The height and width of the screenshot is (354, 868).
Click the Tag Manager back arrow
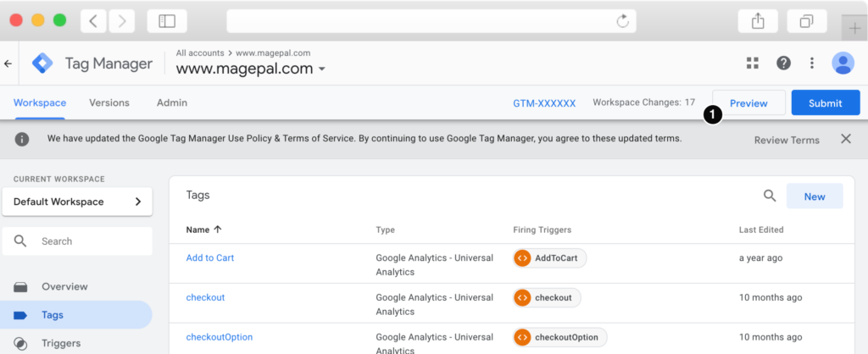[8, 64]
